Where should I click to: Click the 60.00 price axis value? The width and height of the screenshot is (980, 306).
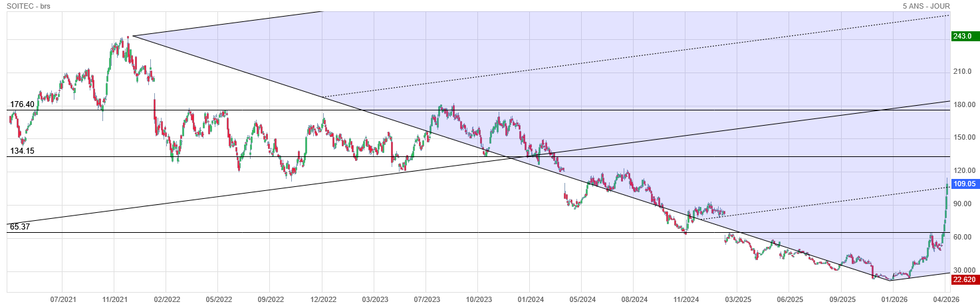pyautogui.click(x=962, y=237)
